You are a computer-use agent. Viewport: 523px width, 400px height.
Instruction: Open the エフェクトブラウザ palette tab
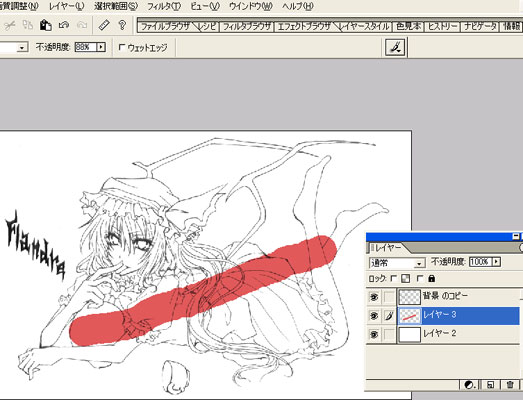tap(304, 26)
